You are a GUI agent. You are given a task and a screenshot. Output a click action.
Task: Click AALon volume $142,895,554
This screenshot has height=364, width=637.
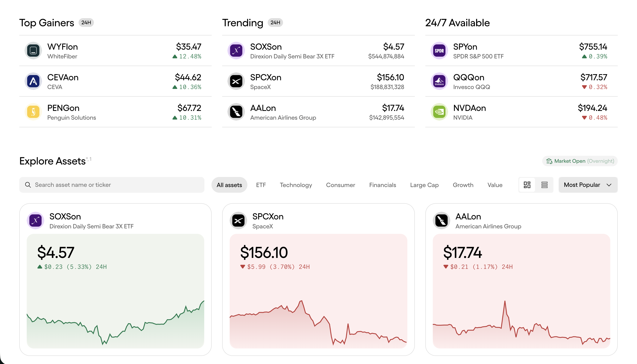tap(386, 117)
